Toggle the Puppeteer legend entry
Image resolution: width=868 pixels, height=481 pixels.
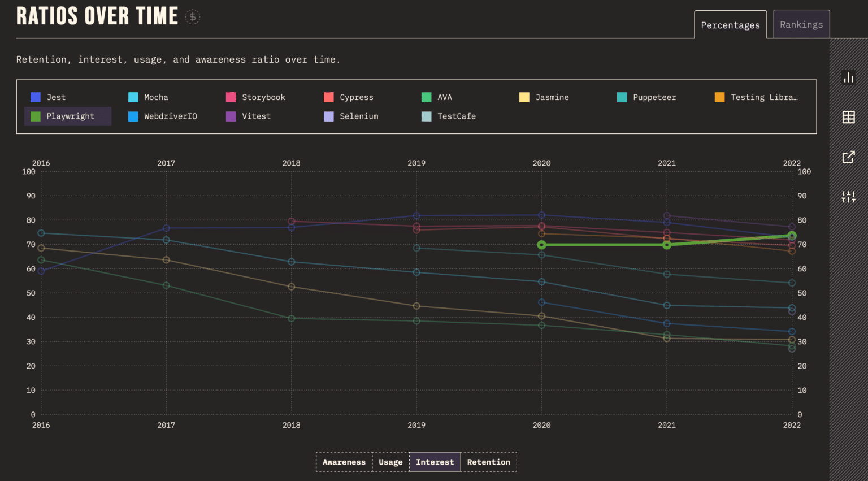(x=646, y=97)
